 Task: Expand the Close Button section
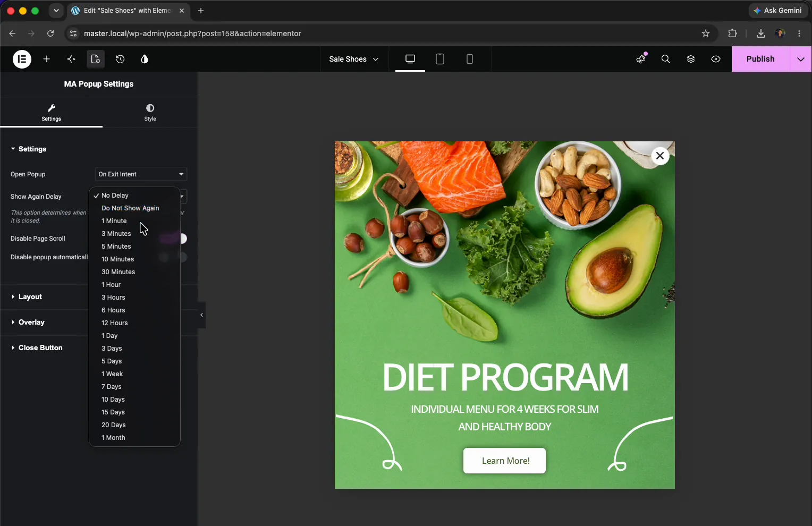click(40, 348)
